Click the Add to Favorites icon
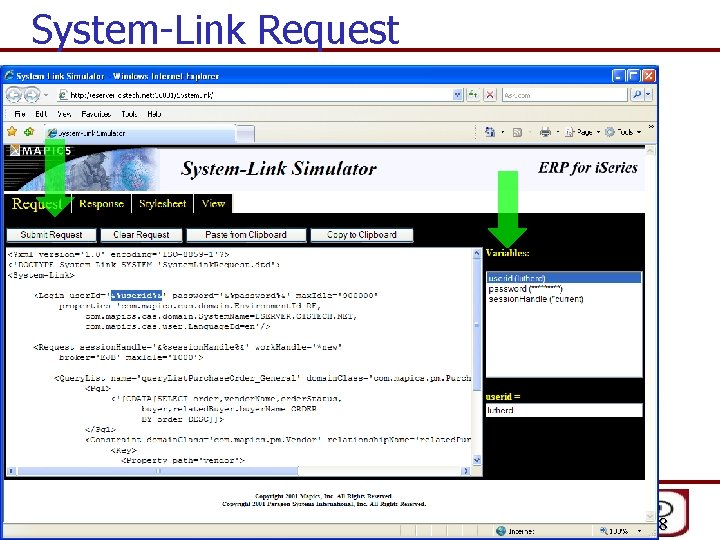 tap(29, 132)
